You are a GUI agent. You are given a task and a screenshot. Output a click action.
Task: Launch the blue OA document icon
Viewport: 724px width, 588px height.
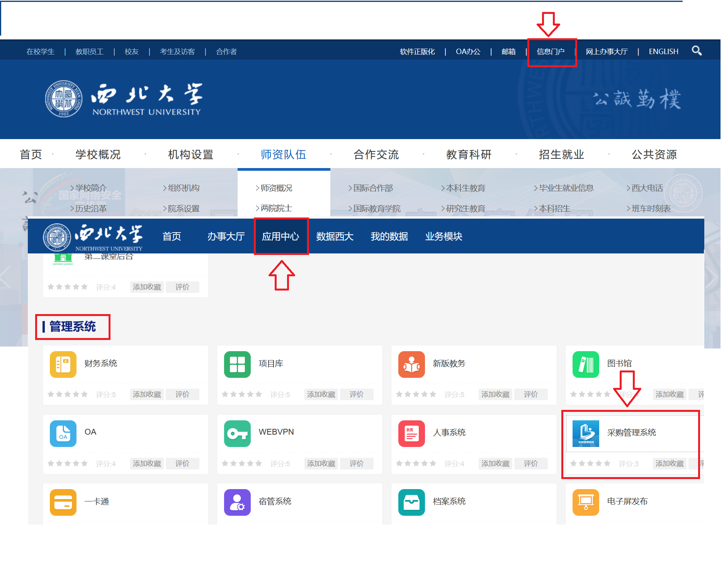click(x=63, y=433)
